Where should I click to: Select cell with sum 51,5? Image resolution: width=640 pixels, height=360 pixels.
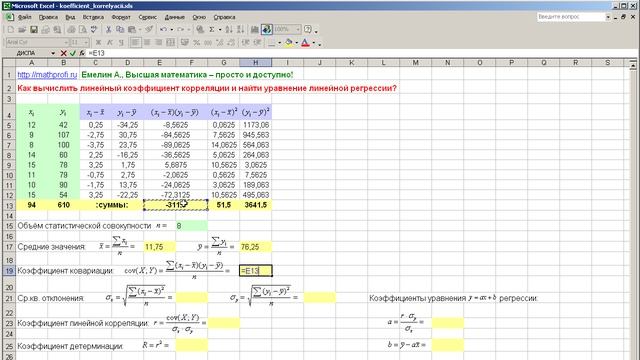224,205
